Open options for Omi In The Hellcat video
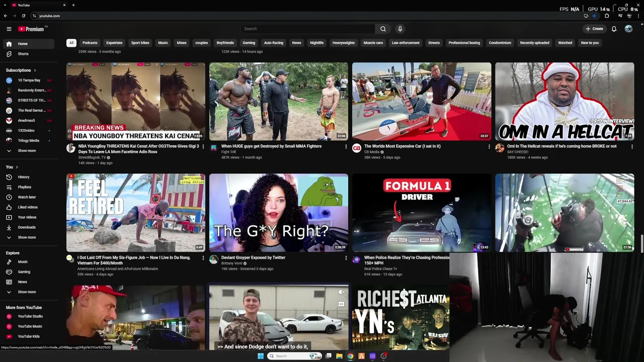This screenshot has height=362, width=644. point(632,147)
